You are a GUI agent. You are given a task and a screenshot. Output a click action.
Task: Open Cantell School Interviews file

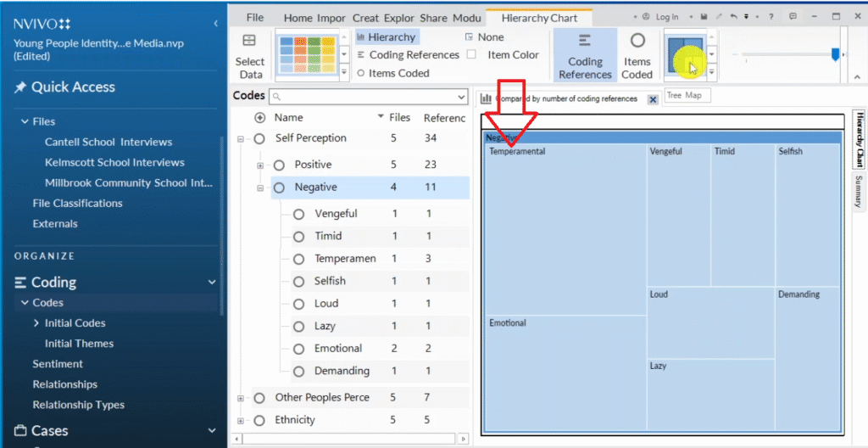click(108, 142)
